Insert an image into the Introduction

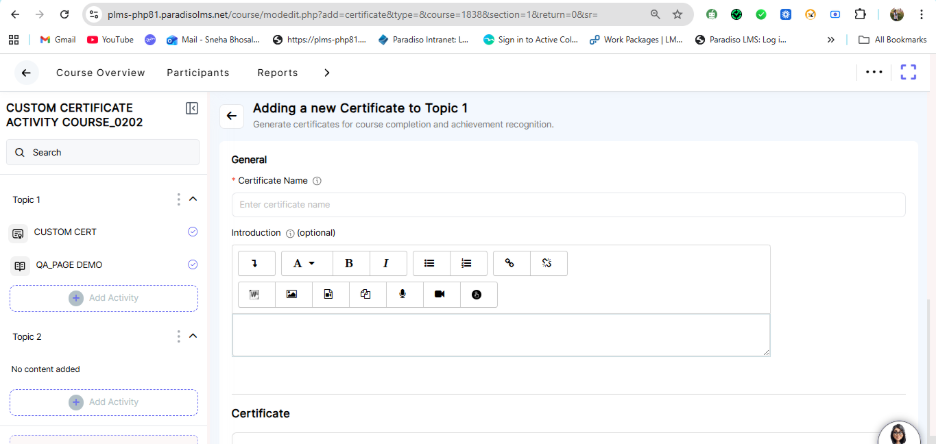point(292,295)
